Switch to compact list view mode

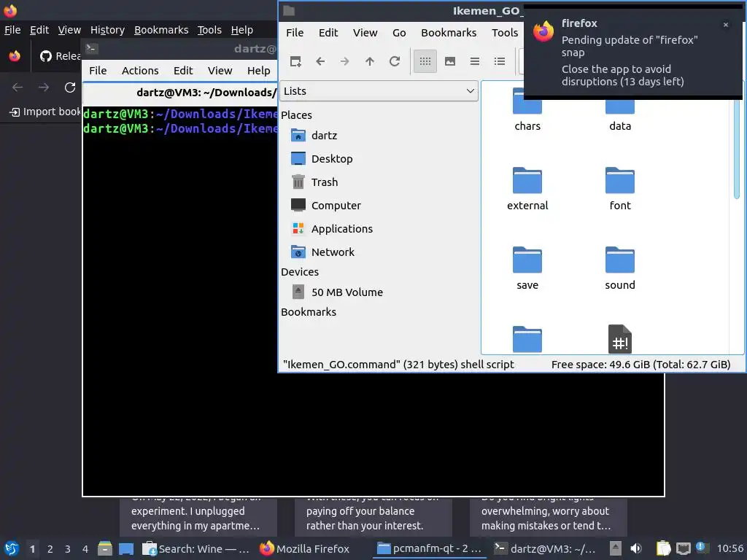click(x=474, y=61)
